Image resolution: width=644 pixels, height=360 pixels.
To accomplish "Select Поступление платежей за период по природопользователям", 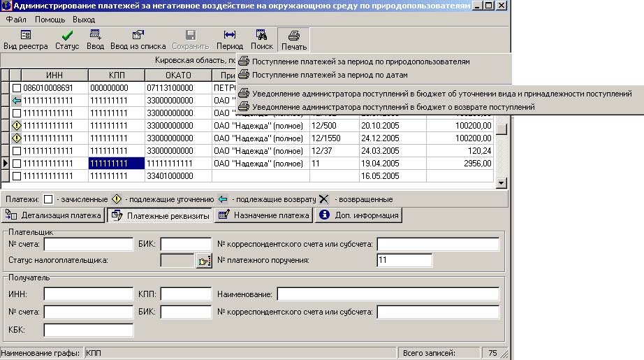I will click(x=360, y=62).
